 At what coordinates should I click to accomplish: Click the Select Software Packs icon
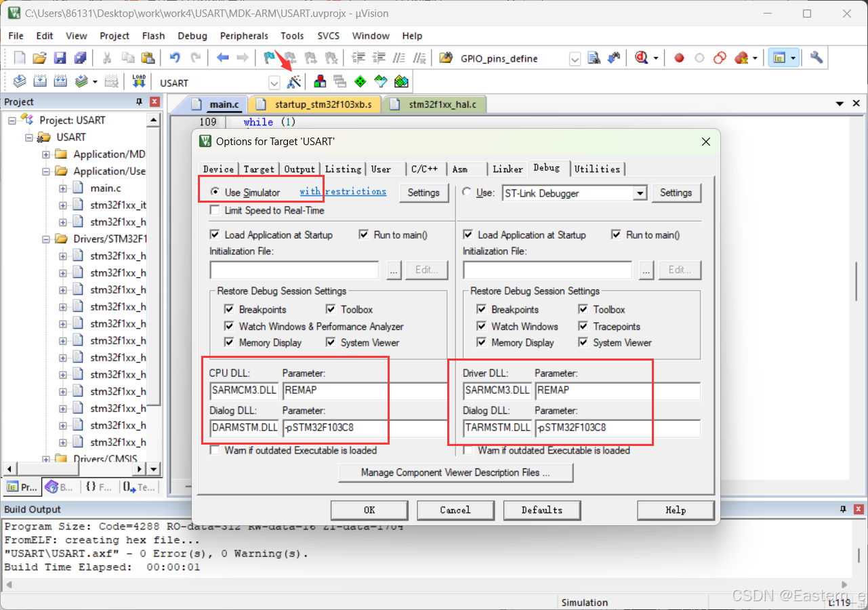point(381,82)
